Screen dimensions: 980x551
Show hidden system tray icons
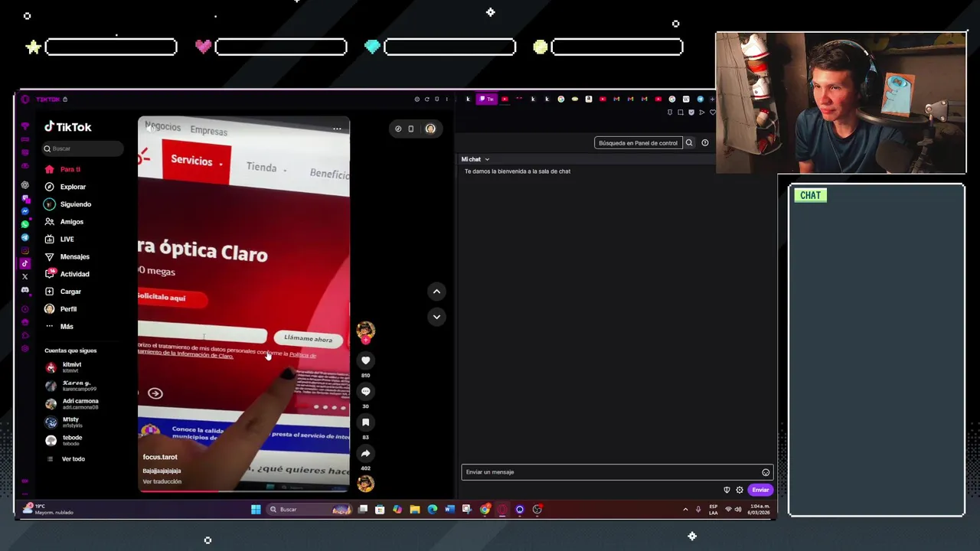tap(685, 510)
